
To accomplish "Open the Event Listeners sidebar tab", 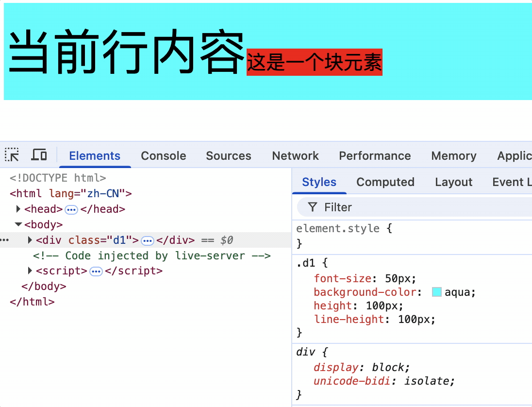I will pyautogui.click(x=512, y=182).
